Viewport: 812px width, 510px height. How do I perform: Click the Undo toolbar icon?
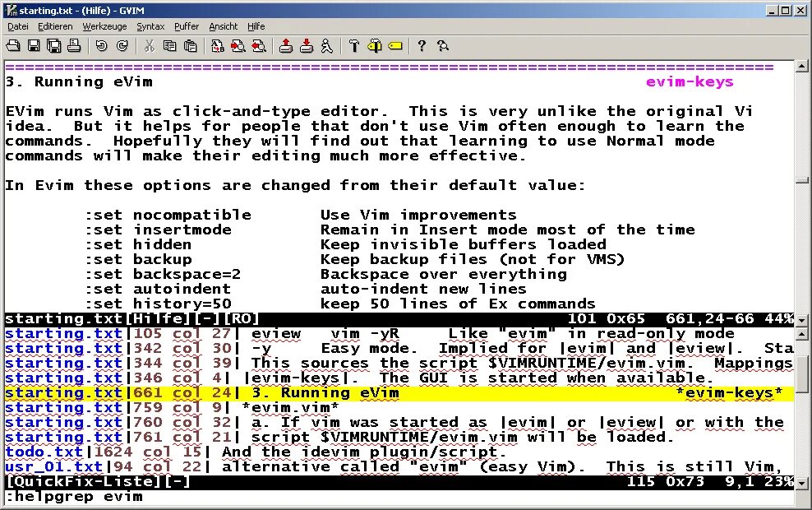pyautogui.click(x=102, y=46)
